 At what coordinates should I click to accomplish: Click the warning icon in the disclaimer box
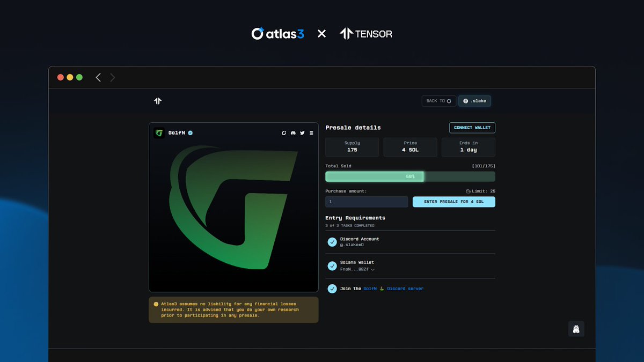click(x=156, y=304)
